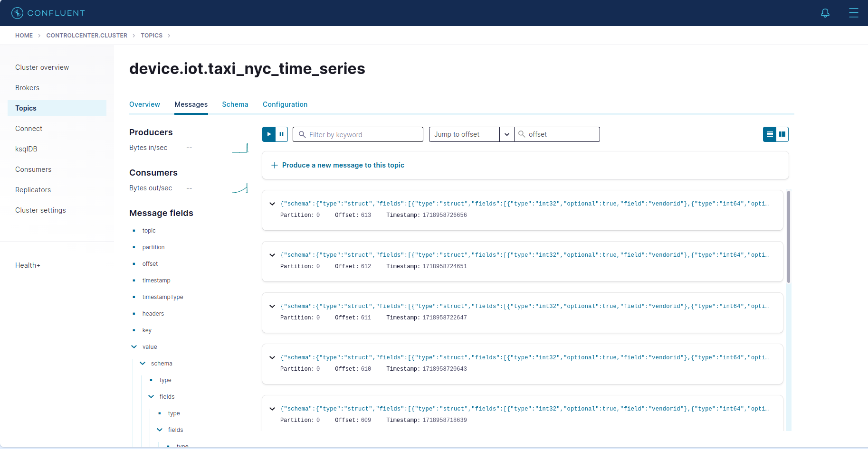Open Health+ in sidebar
Screen dimensions: 868x449
(28, 265)
